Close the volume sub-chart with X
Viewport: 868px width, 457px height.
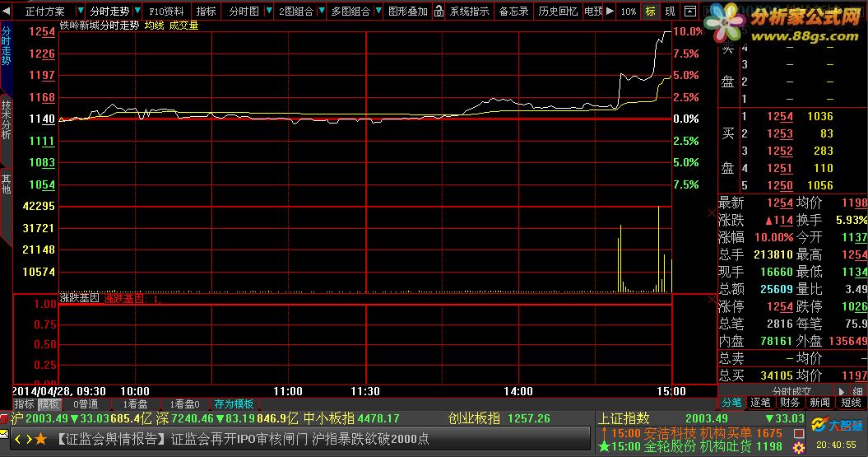[x=712, y=213]
